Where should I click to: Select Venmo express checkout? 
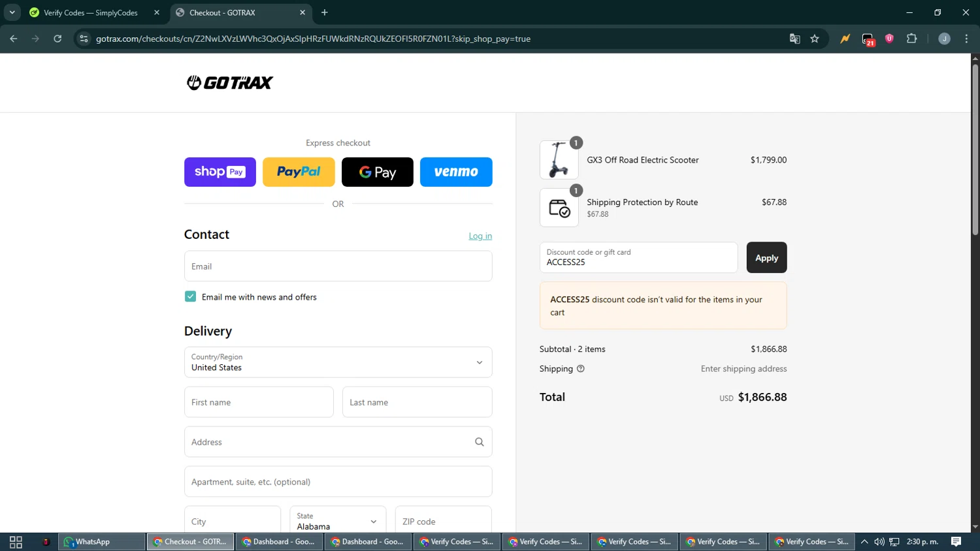(x=456, y=172)
